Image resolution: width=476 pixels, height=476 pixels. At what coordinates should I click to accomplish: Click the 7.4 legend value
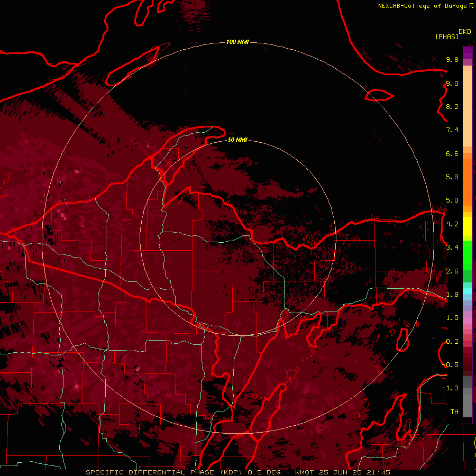(x=452, y=130)
